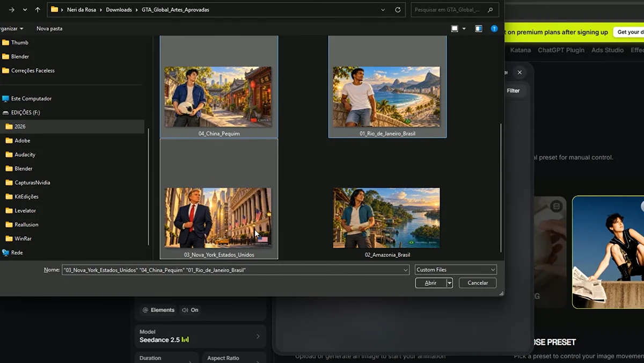Click the Filter button behind the dialog
This screenshot has width=644, height=363.
pyautogui.click(x=513, y=91)
